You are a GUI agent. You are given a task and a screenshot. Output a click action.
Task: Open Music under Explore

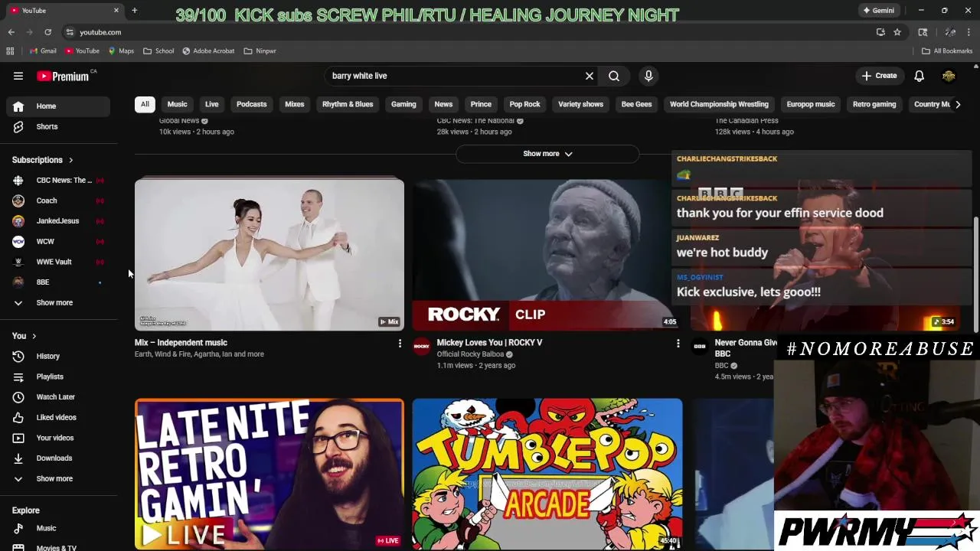60,528
